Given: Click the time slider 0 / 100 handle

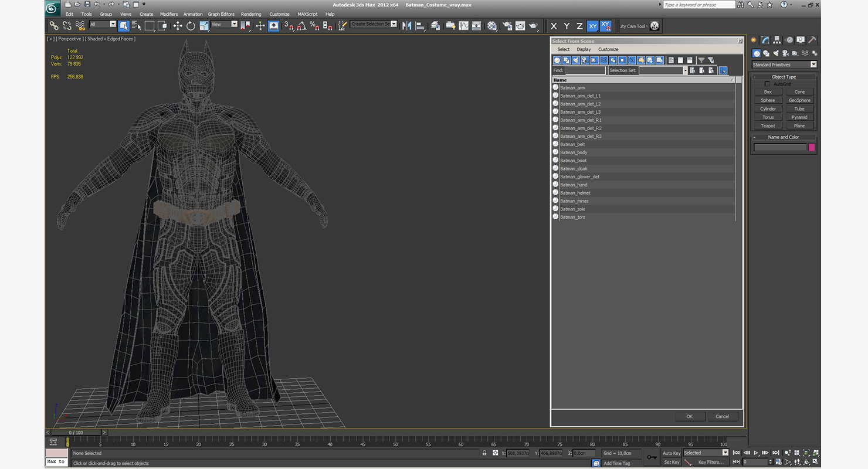Looking at the screenshot, I should (x=76, y=432).
